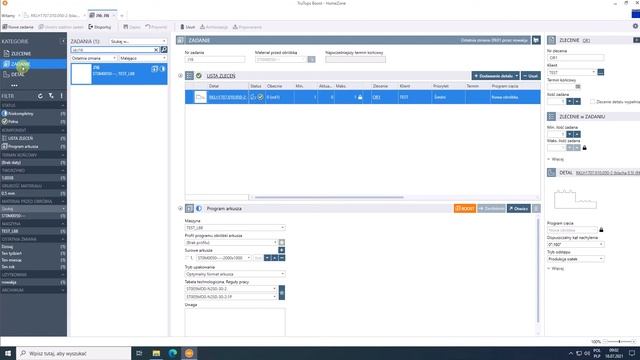Open the ZLECENIE category in sidebar
Screen dimensions: 640x360
pos(33,53)
